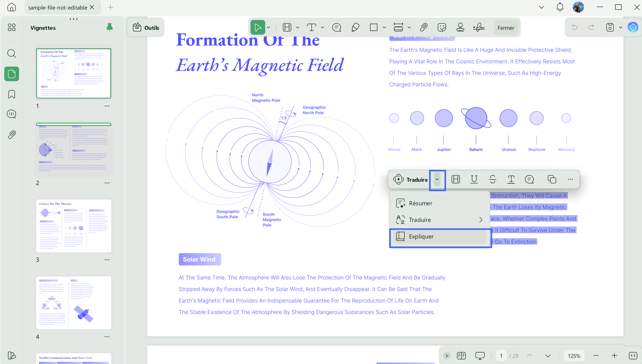642x364 pixels.
Task: Expand the Traduire submenu arrow
Action: point(481,220)
